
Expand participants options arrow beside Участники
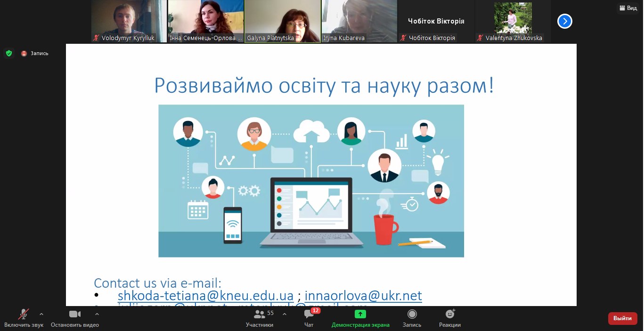[285, 314]
